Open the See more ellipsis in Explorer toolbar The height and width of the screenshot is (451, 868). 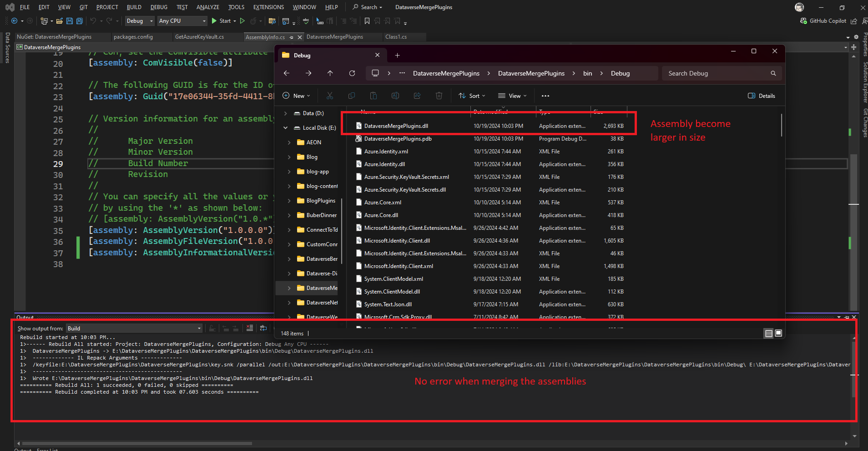click(x=545, y=96)
